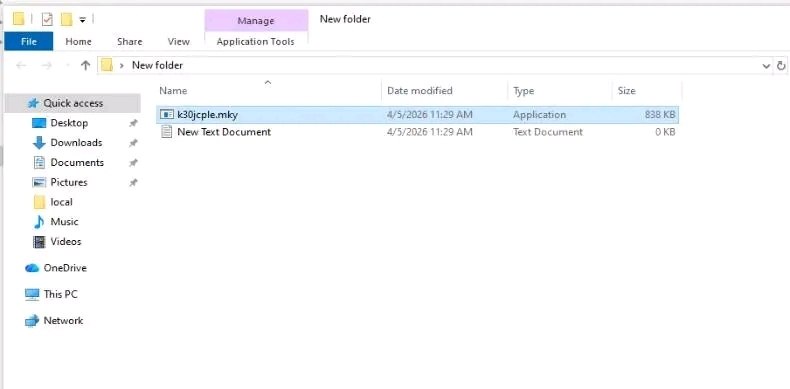Refresh the New folder view
Image resolution: width=790 pixels, height=389 pixels.
pyautogui.click(x=781, y=66)
